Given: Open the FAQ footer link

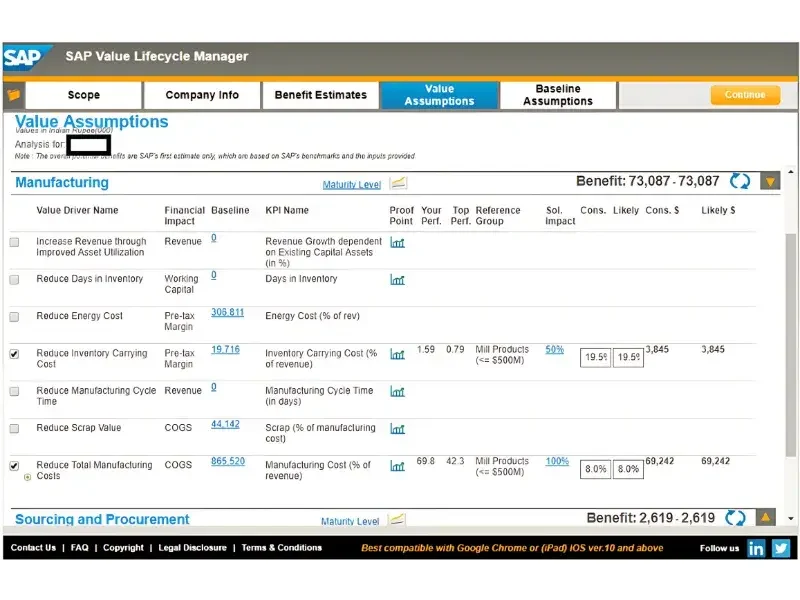Looking at the screenshot, I should click(x=79, y=547).
